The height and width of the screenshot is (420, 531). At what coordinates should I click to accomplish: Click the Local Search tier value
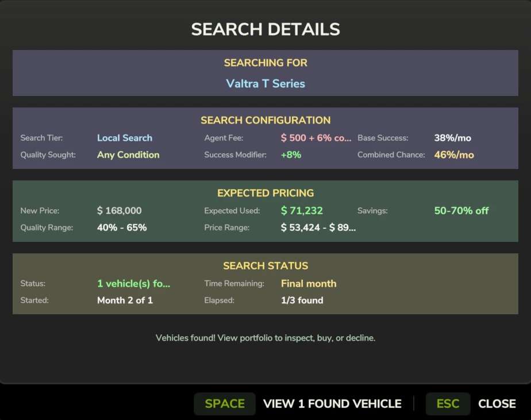click(x=125, y=138)
